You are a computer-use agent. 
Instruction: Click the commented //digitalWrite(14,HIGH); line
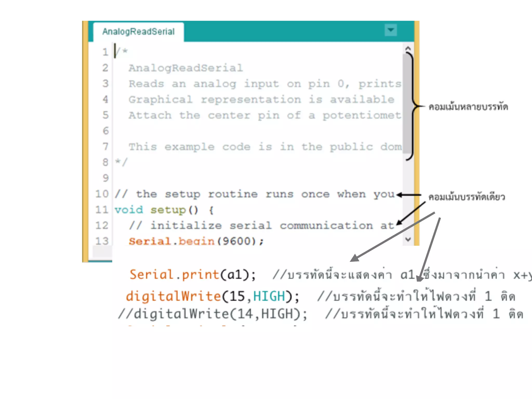point(212,314)
